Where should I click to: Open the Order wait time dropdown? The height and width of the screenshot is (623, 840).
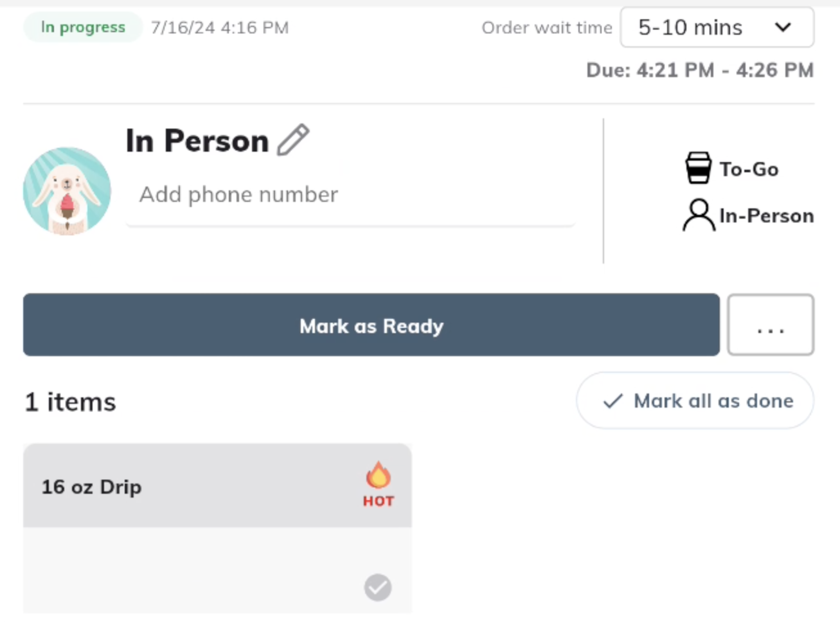tap(717, 27)
